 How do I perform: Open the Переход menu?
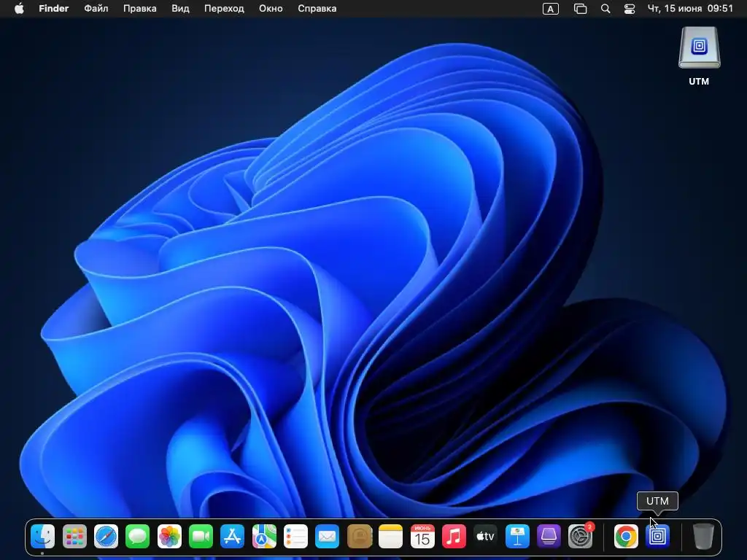(x=224, y=9)
